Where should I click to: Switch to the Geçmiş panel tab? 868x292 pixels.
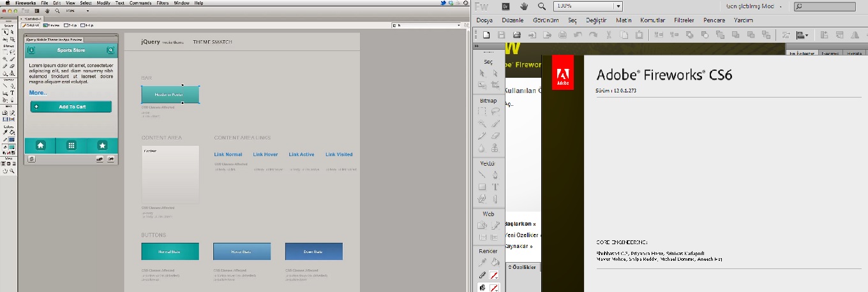click(x=830, y=54)
